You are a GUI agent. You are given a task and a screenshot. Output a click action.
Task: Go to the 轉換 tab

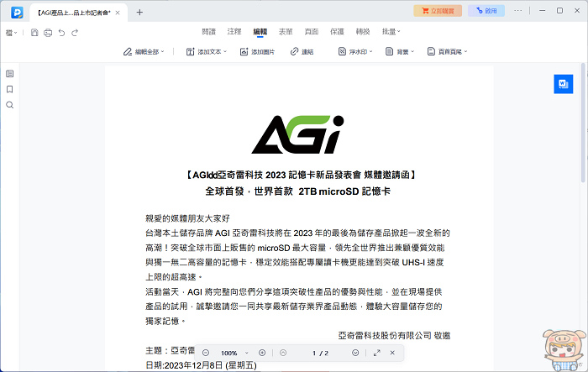click(363, 32)
